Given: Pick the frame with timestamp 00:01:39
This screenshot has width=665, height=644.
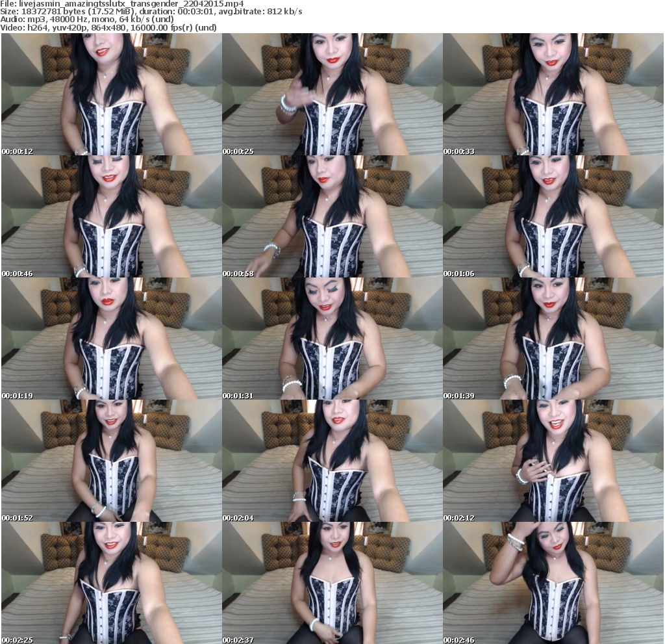Looking at the screenshot, I should pos(553,339).
